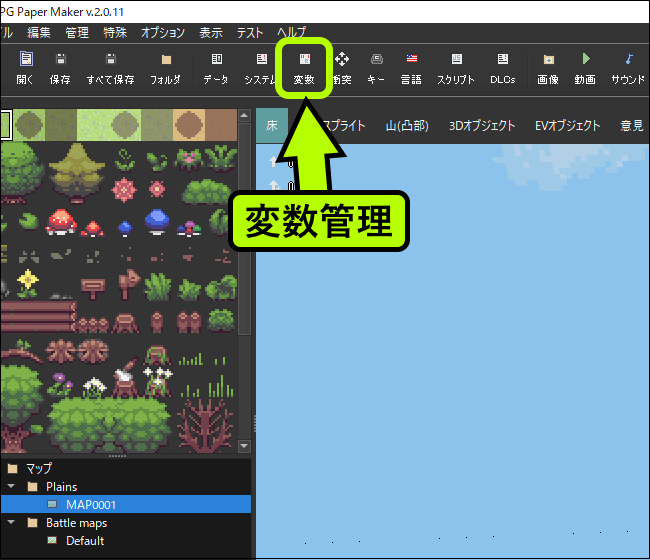The height and width of the screenshot is (560, 650).
Task: Open the データ (Data) manager icon
Action: tap(215, 68)
